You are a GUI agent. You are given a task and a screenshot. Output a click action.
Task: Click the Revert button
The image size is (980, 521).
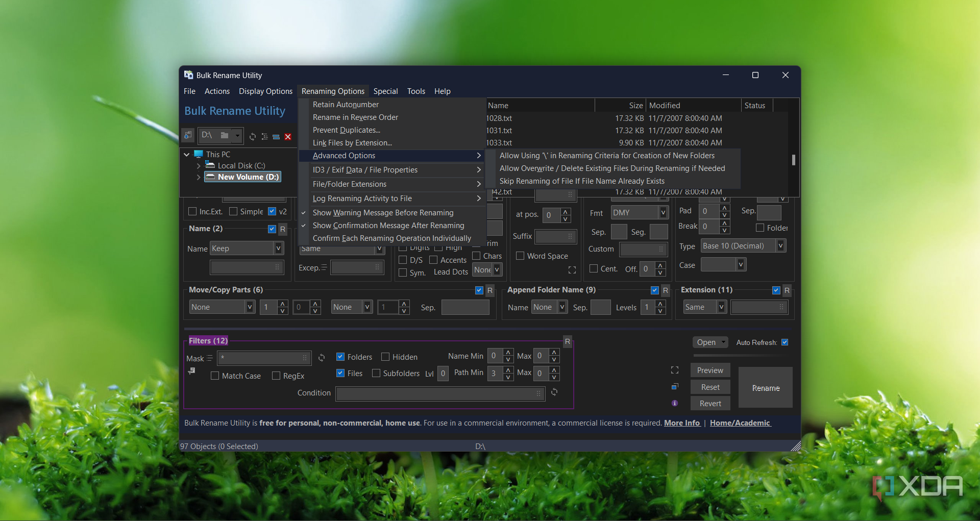pyautogui.click(x=710, y=403)
